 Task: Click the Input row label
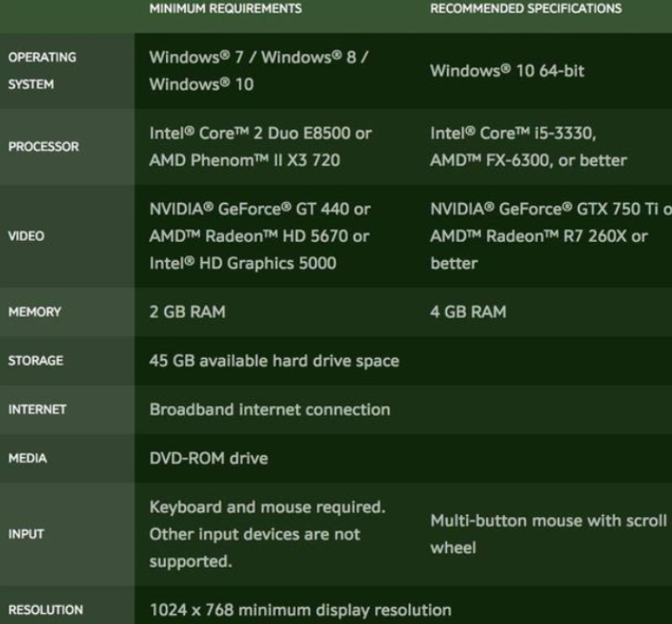(x=25, y=534)
